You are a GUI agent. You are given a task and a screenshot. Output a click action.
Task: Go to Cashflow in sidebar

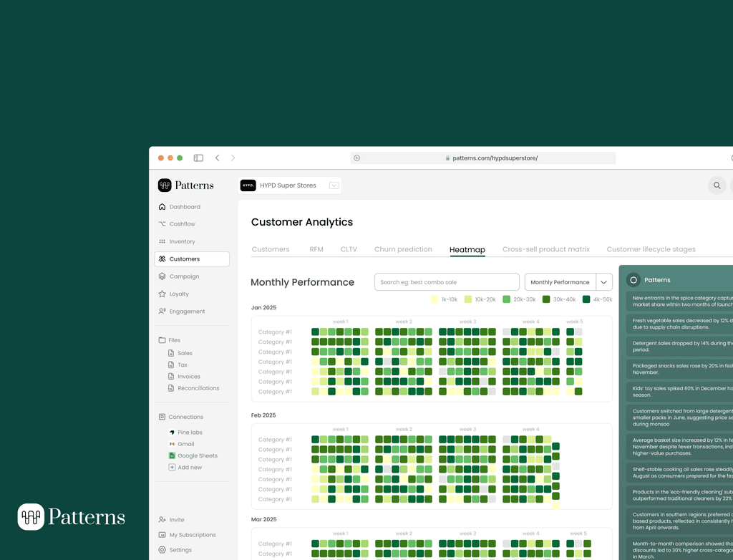(178, 224)
